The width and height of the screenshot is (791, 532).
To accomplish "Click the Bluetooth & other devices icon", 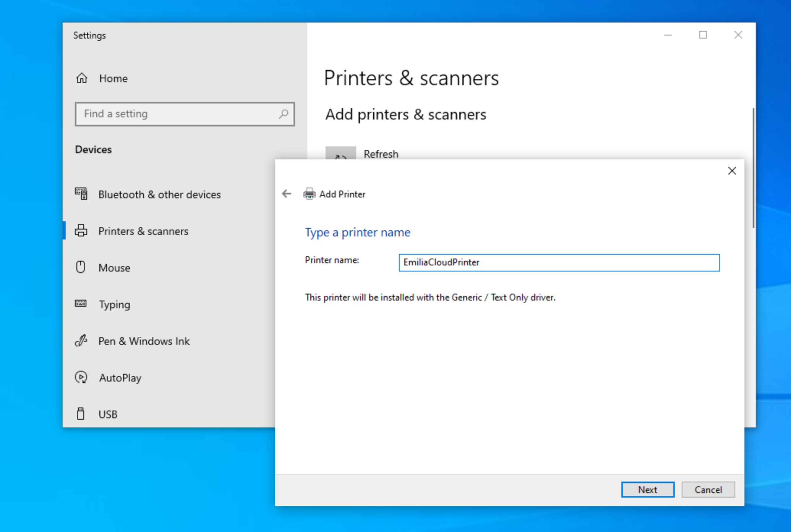I will pos(81,194).
